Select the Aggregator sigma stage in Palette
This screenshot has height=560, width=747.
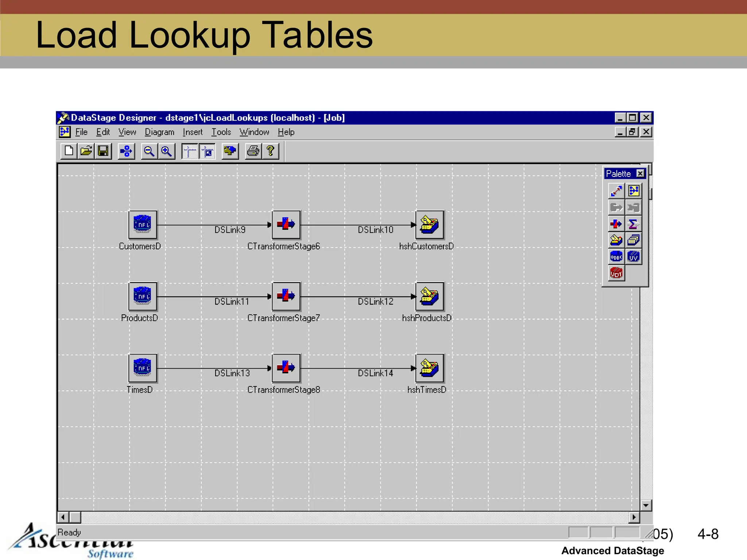[x=634, y=224]
